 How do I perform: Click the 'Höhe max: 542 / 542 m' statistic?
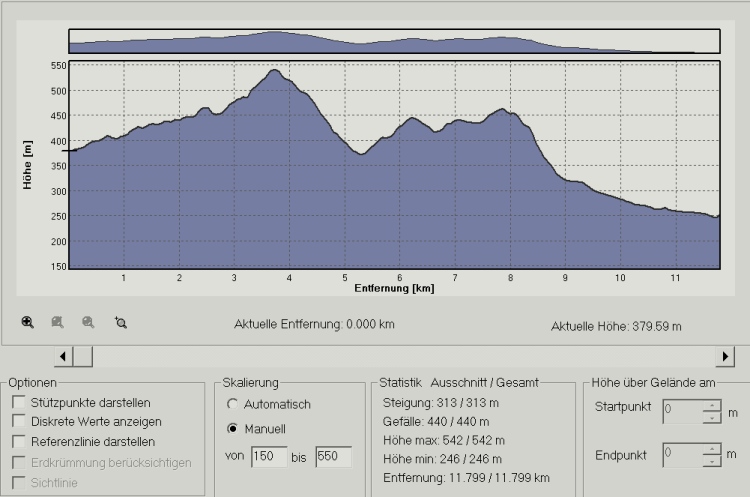(x=443, y=441)
